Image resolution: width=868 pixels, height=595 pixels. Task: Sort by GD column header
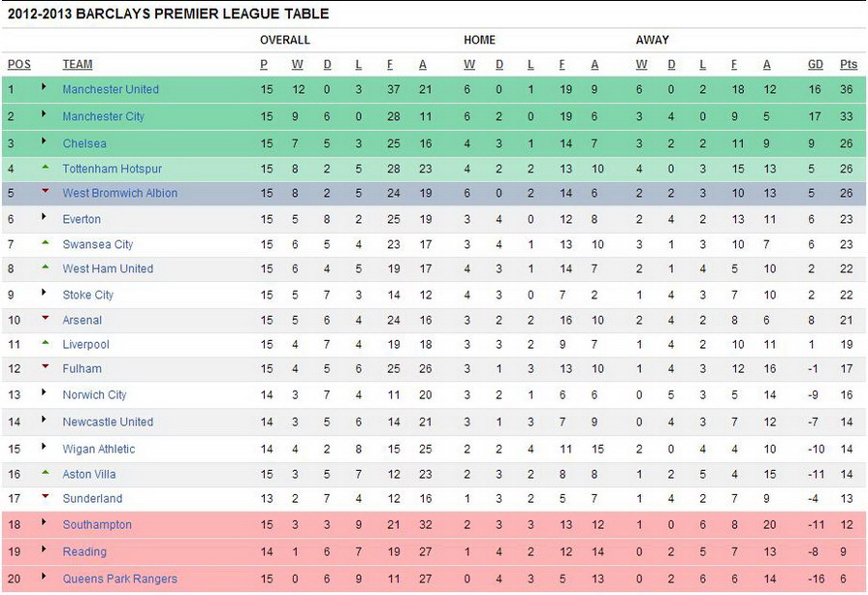(816, 65)
